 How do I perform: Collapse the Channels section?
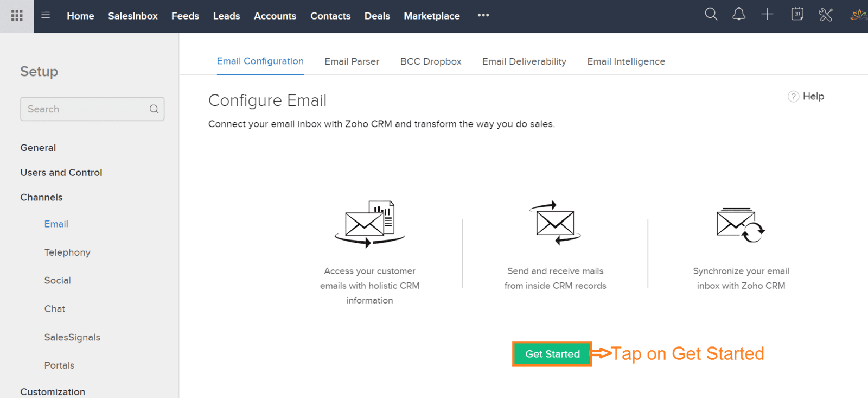pyautogui.click(x=41, y=198)
